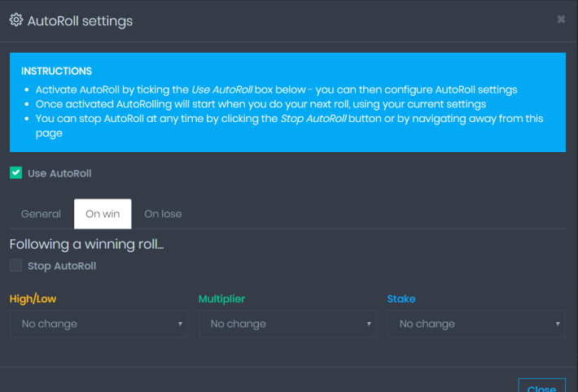Click the Following a winning roll heading
578x392 pixels.
click(x=86, y=244)
